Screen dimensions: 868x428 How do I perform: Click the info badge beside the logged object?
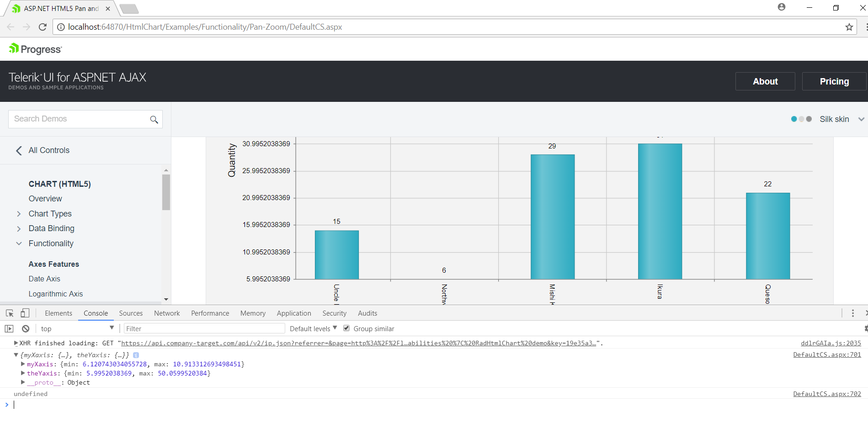click(136, 355)
